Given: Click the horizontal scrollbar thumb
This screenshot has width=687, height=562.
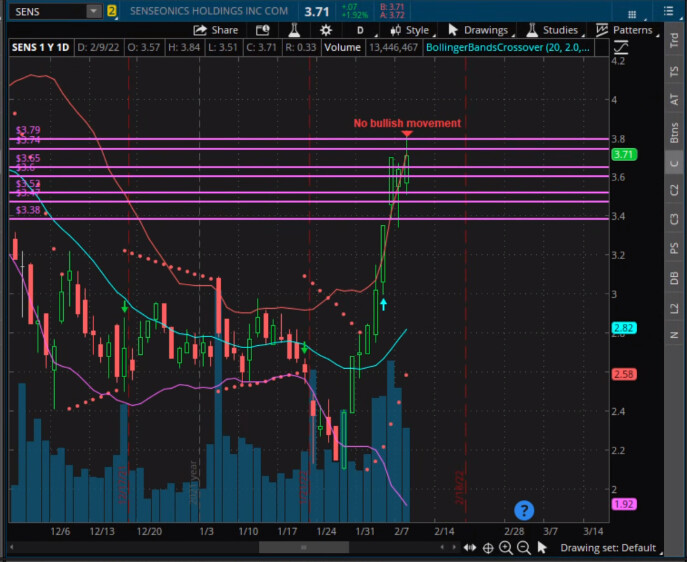Looking at the screenshot, I should tap(304, 547).
